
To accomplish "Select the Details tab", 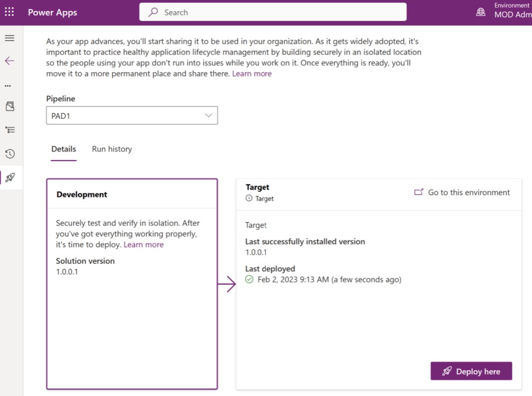I will pos(63,149).
